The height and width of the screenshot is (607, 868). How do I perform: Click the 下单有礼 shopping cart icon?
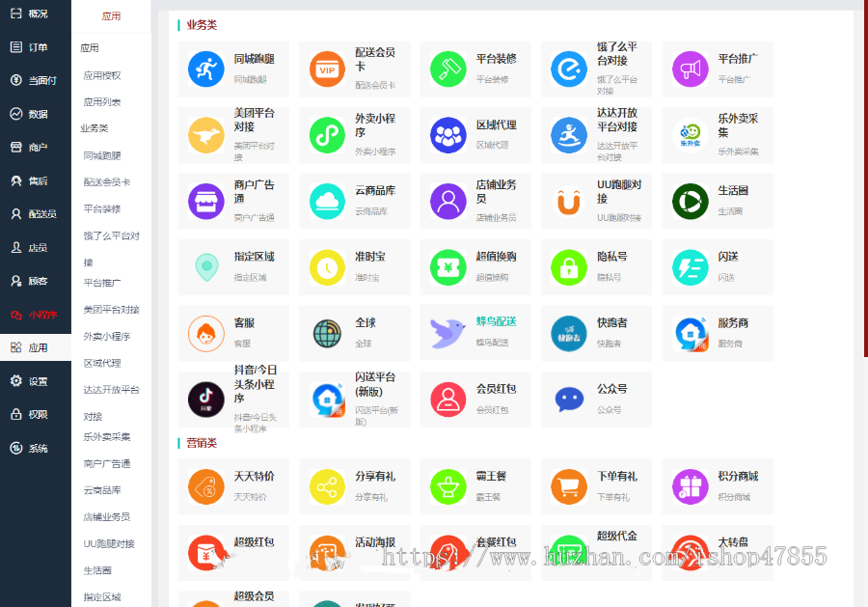569,486
